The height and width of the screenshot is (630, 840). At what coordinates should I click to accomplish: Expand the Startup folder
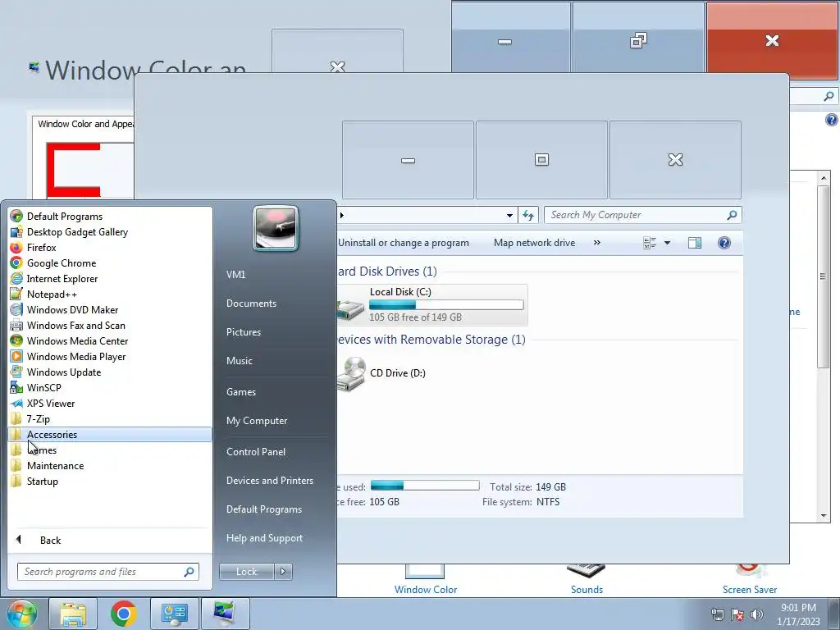(110, 481)
